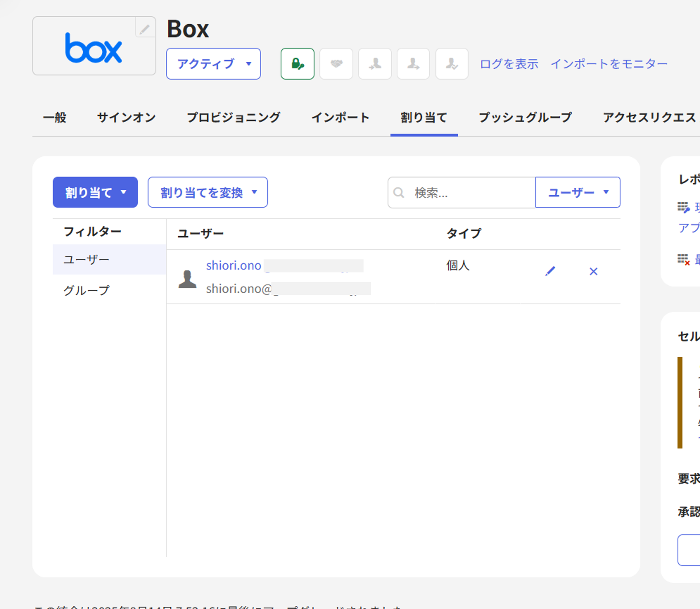Click the pencil icon to edit Box logo

click(x=144, y=29)
